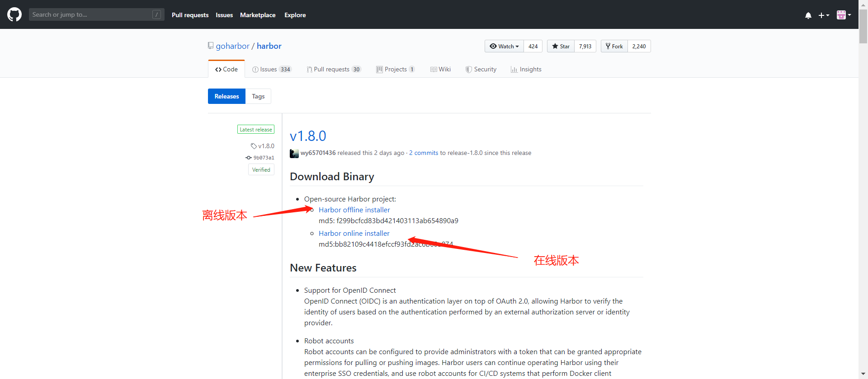Download the Harbor online installer
868x379 pixels.
(x=354, y=233)
